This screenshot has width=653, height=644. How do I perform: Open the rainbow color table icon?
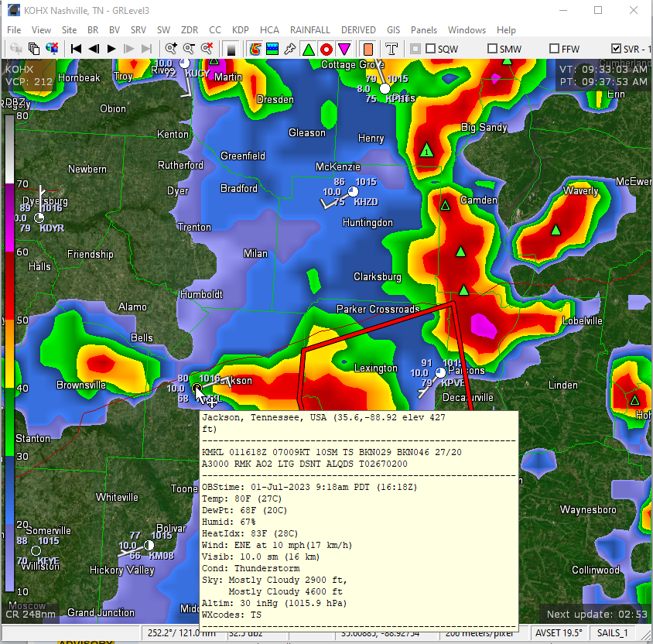pos(255,48)
